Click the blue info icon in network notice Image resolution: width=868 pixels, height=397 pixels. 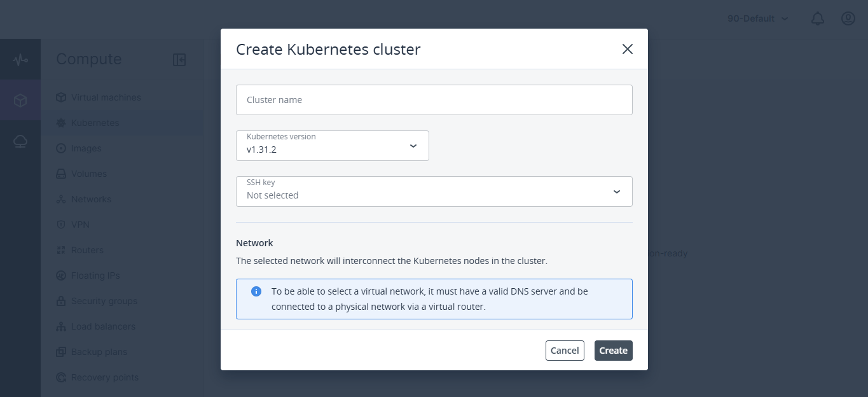256,291
